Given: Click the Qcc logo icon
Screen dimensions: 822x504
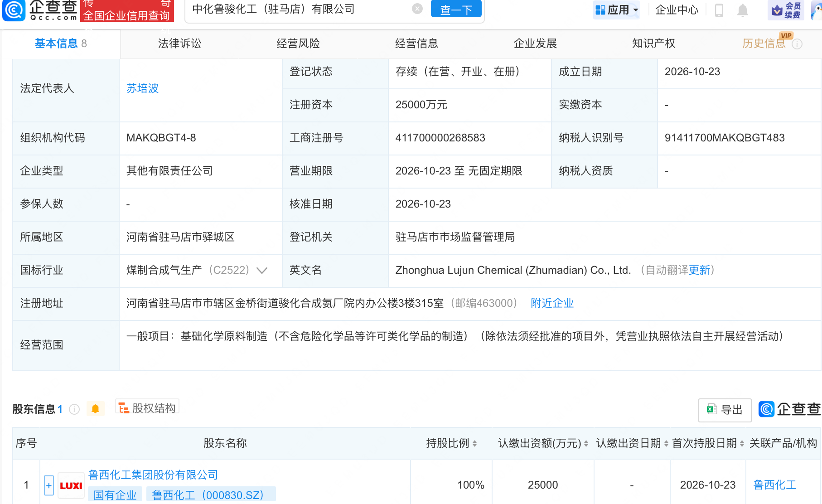Looking at the screenshot, I should click(14, 10).
